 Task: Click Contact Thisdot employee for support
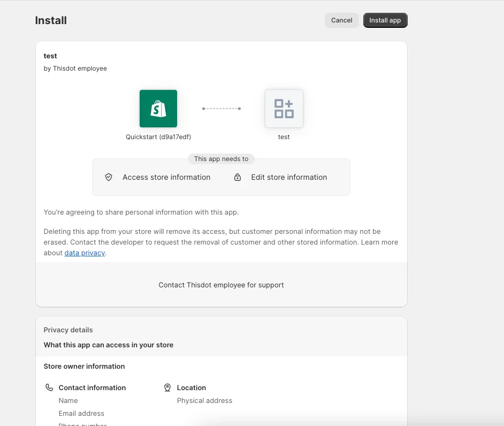(221, 285)
